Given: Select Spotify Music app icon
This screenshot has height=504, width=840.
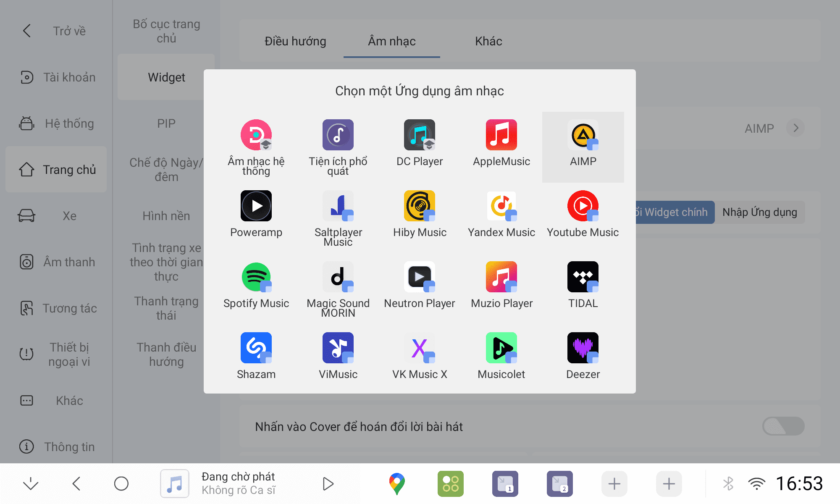Looking at the screenshot, I should point(256,277).
